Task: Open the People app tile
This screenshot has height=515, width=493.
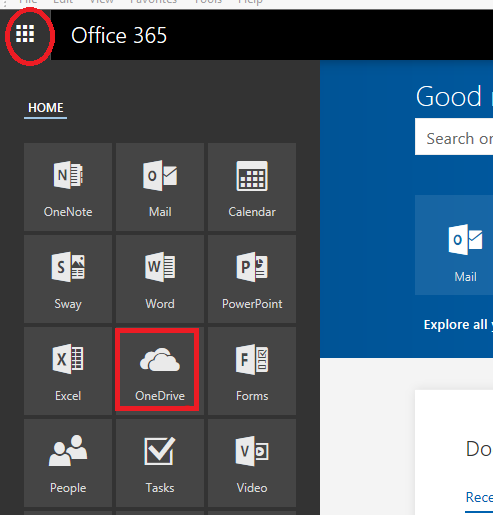Action: click(x=68, y=463)
